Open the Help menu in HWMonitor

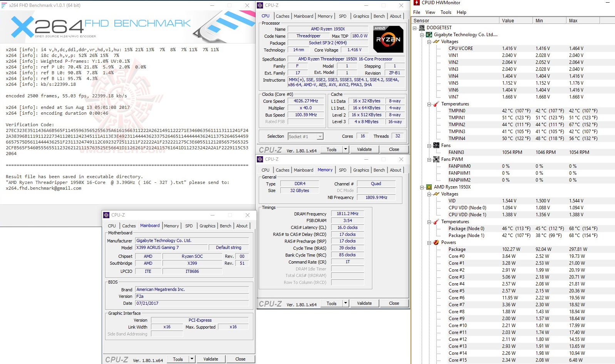coord(461,12)
